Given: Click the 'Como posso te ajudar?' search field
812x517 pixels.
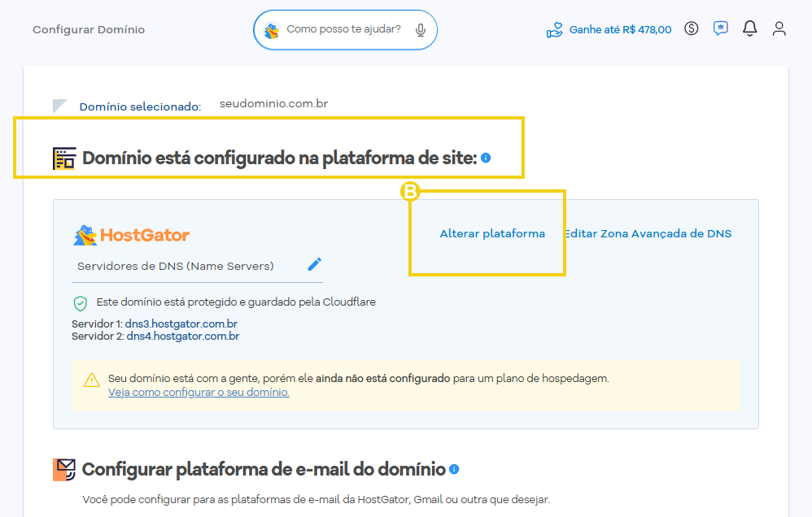Looking at the screenshot, I should (346, 30).
